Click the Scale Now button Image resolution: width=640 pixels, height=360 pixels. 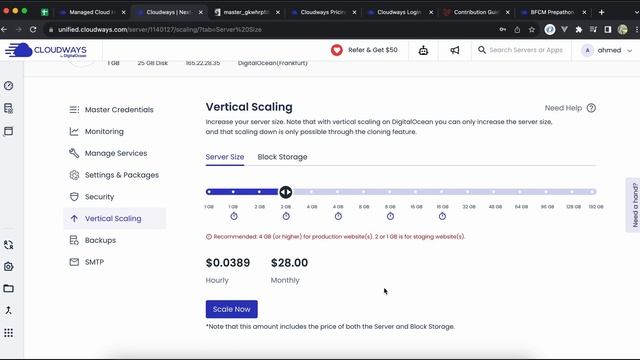click(x=231, y=309)
